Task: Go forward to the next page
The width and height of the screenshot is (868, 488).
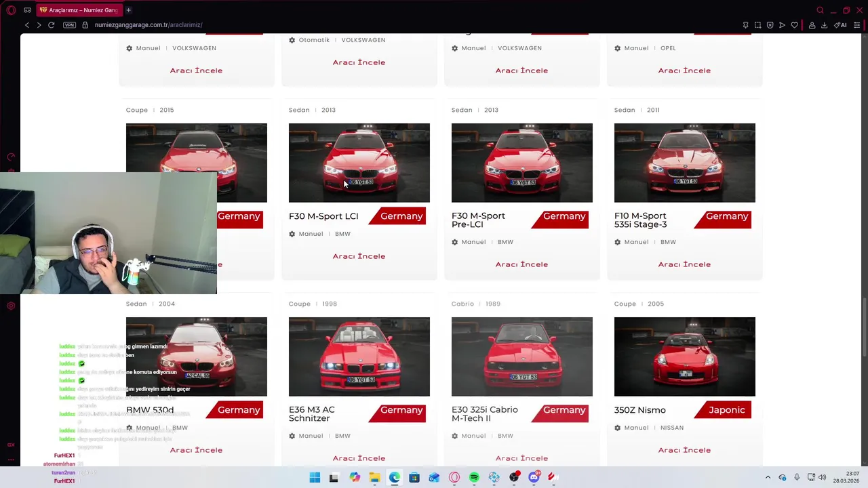Action: [39, 25]
